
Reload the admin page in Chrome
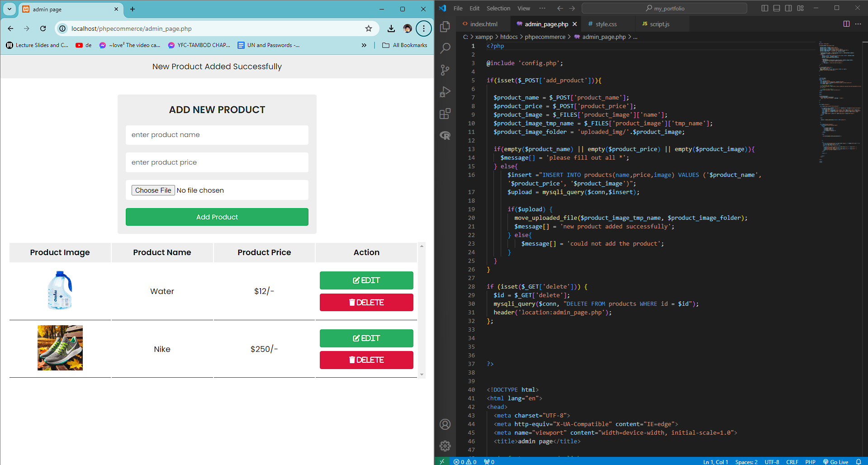coord(43,28)
